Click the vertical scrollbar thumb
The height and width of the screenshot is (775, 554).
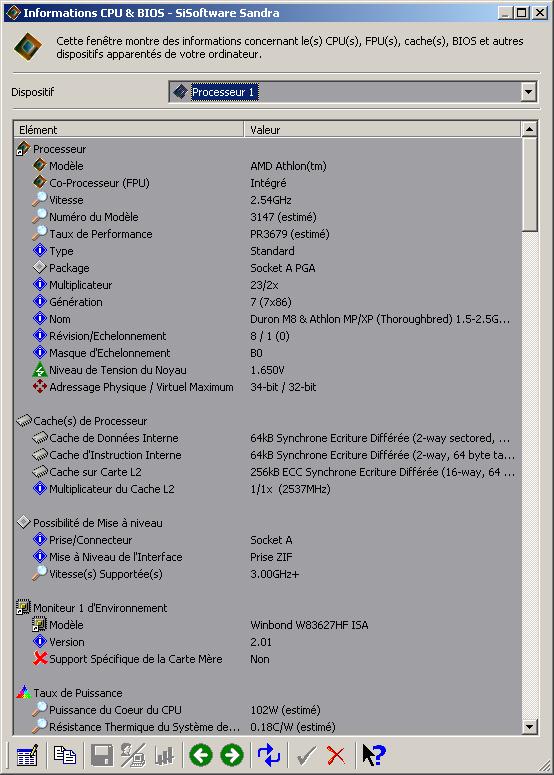pos(529,184)
